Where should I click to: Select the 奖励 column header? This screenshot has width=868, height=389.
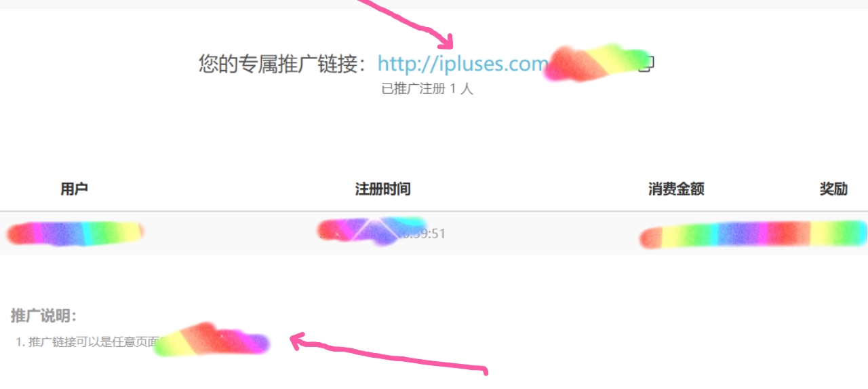(833, 189)
